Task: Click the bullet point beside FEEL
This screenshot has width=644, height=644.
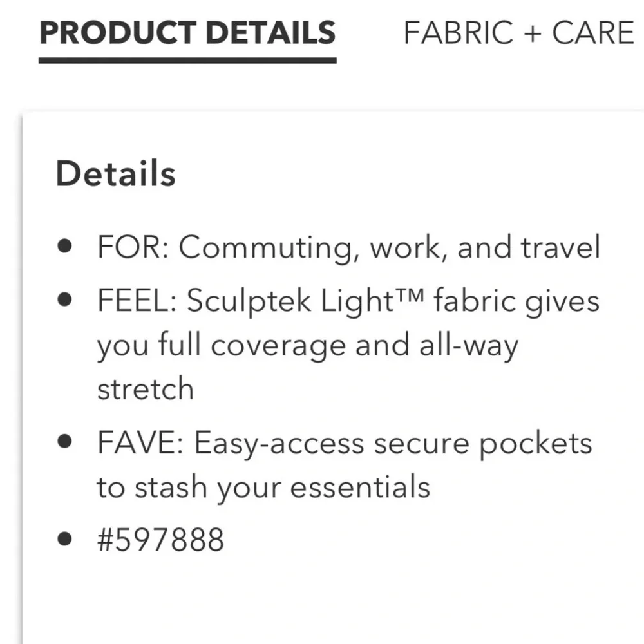Action: (x=64, y=299)
